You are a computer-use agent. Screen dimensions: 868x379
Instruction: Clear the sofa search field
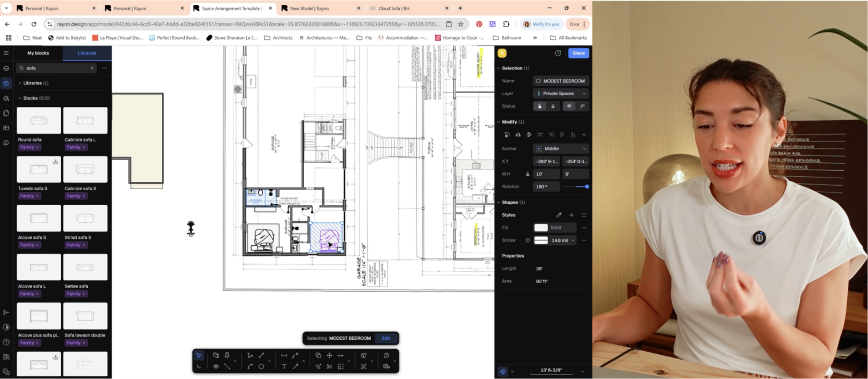[92, 68]
